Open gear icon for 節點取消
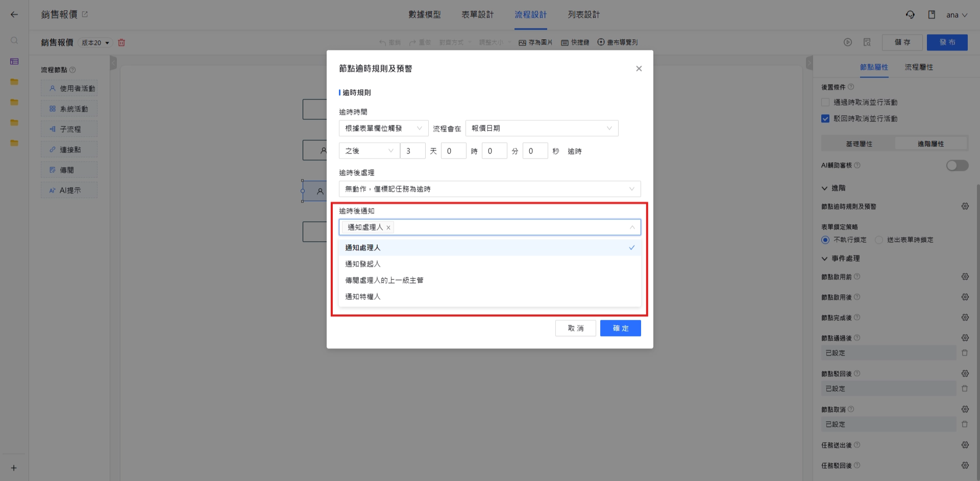Image resolution: width=980 pixels, height=481 pixels. [x=965, y=410]
